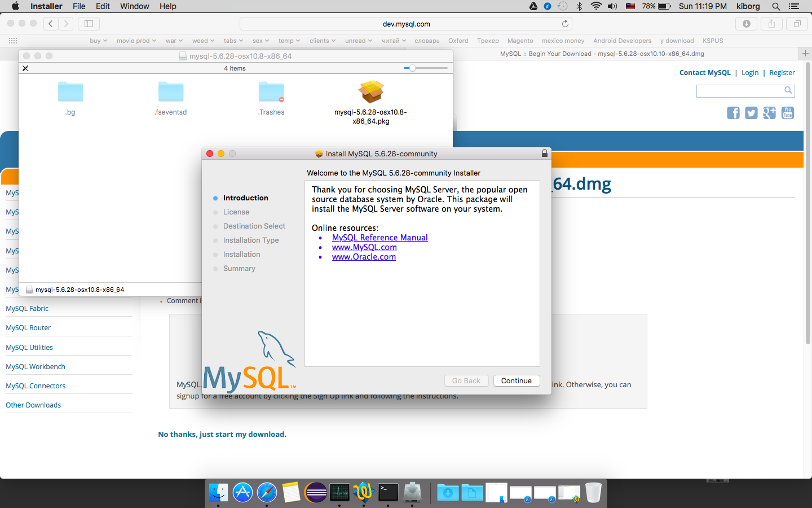Screen dimensions: 812x508
Task: Expand the temp bookmarks folder
Action: [289, 41]
